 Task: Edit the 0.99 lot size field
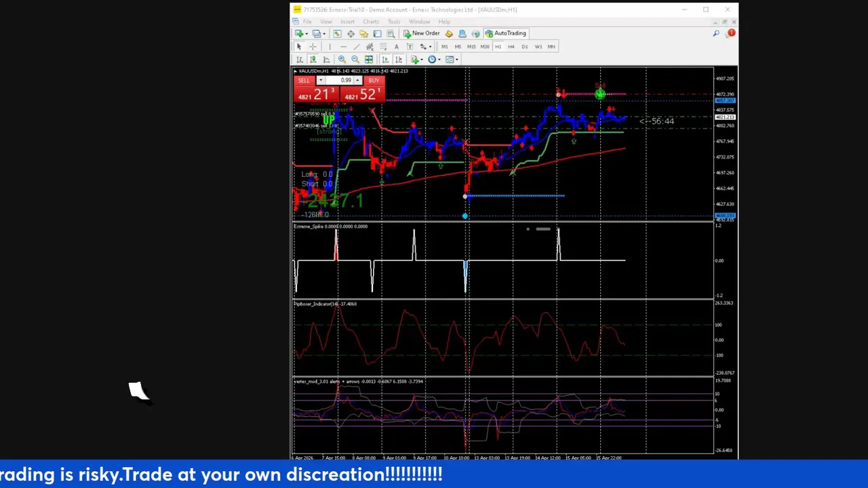339,81
